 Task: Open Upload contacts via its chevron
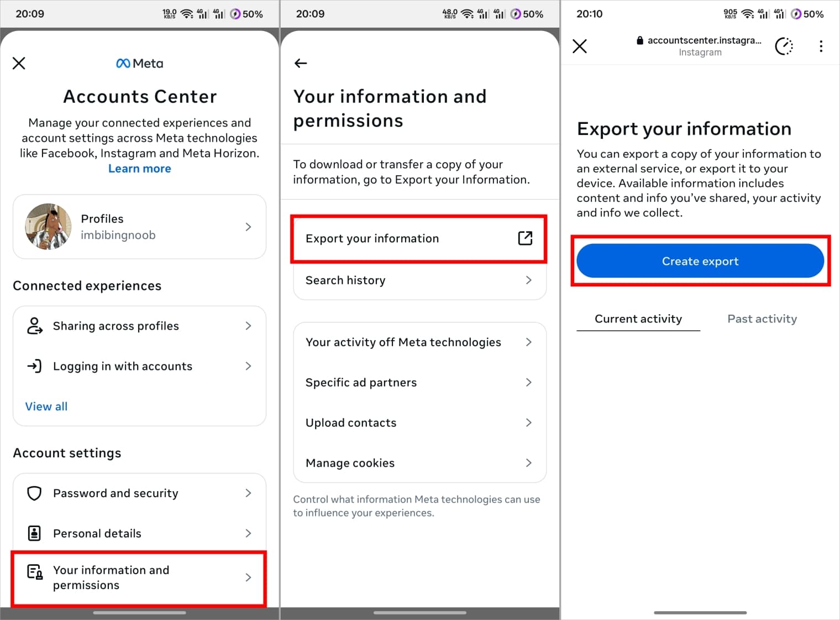click(529, 423)
